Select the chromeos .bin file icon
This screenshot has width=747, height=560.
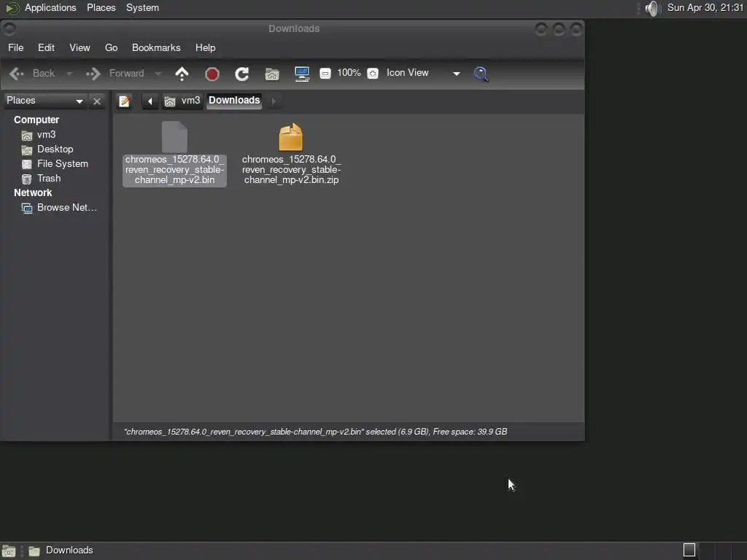[174, 137]
